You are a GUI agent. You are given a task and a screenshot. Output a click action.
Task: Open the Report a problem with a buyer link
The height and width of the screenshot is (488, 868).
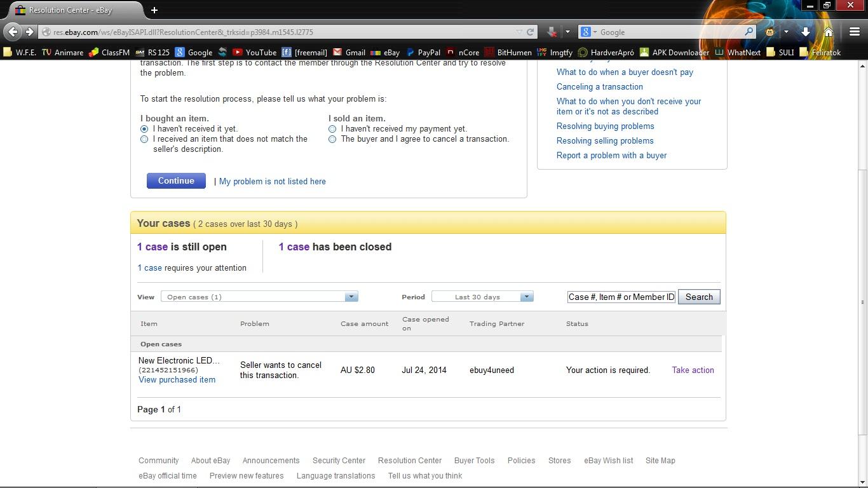[611, 155]
